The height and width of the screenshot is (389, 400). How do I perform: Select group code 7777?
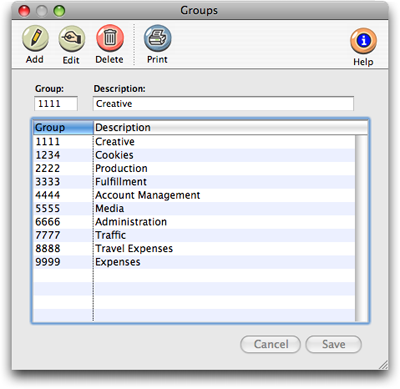tap(48, 235)
